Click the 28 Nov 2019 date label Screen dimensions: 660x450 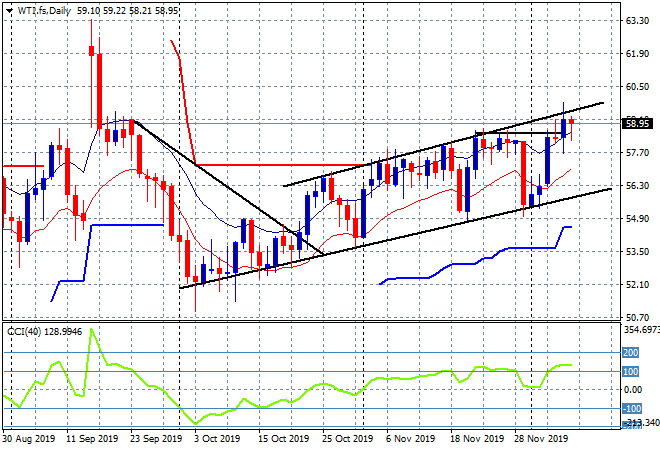541,439
